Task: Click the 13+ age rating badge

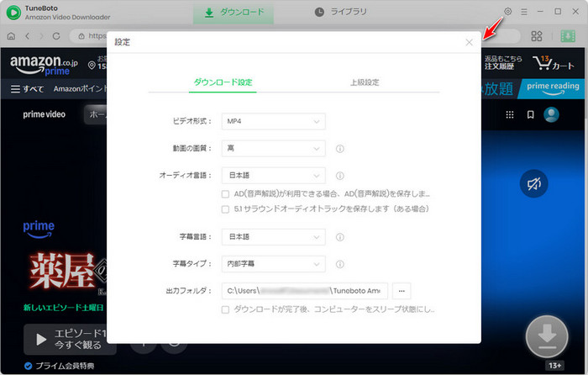Action: 555,366
